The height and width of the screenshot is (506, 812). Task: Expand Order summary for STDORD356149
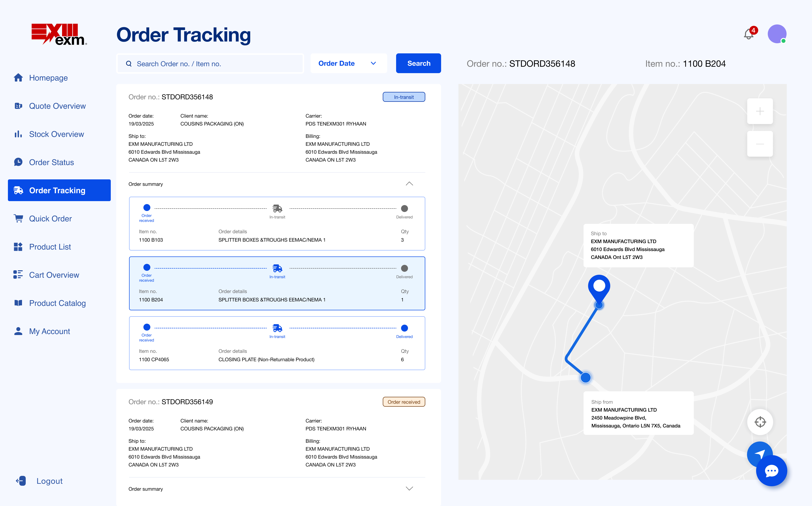coord(409,489)
